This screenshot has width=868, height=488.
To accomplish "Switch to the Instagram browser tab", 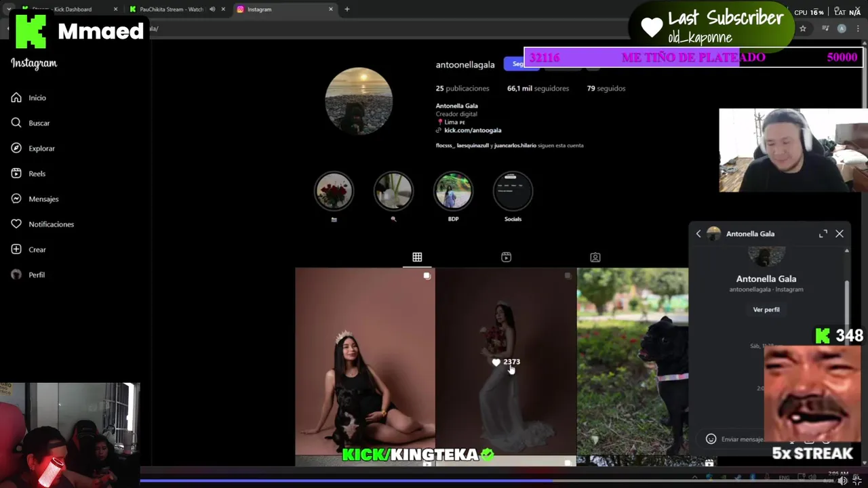I will (285, 9).
